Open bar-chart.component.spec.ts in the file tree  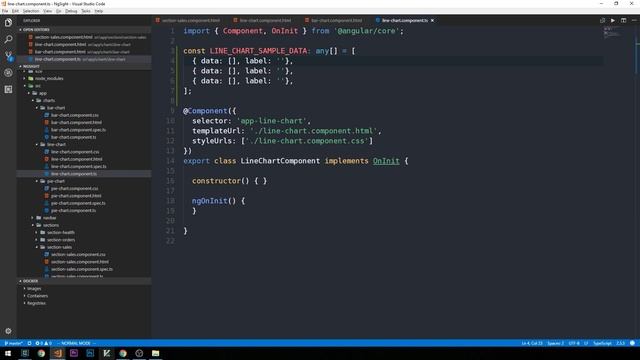[78, 130]
